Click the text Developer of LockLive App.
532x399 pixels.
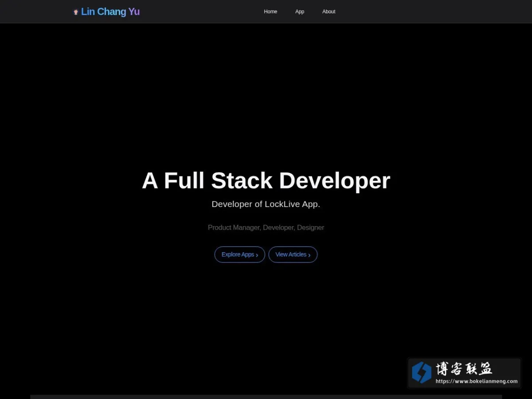[266, 204]
